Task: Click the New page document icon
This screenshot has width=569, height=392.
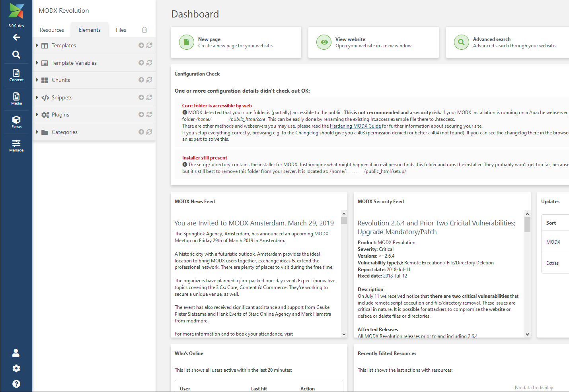Action: tap(187, 42)
